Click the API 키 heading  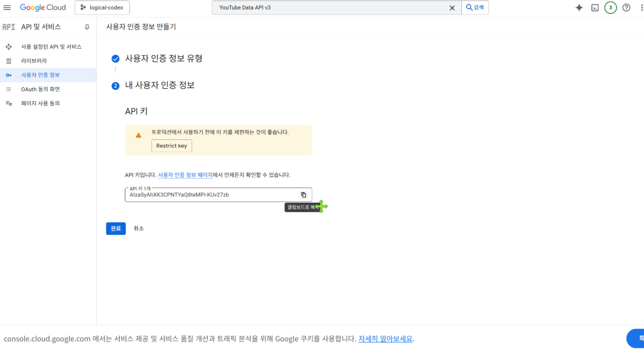136,111
